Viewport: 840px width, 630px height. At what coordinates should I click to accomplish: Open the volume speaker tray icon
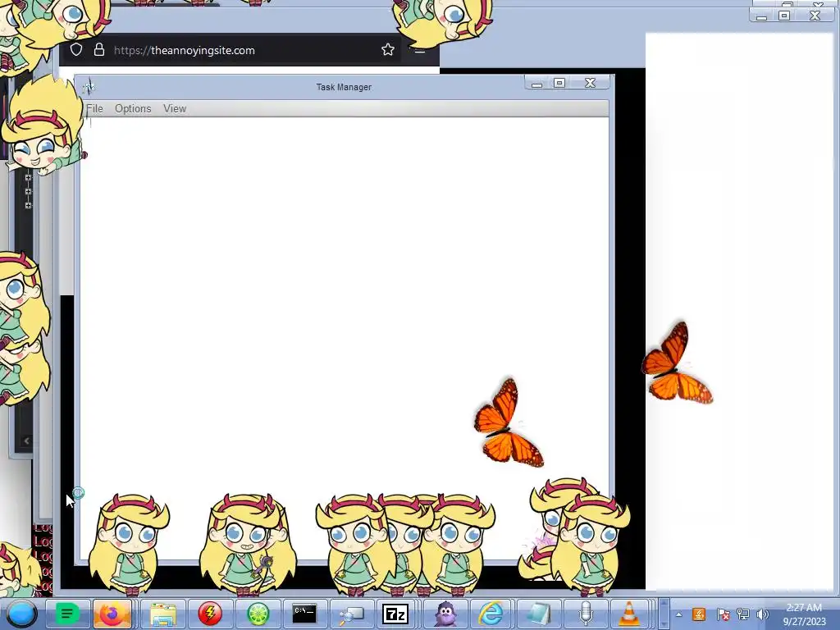[763, 614]
